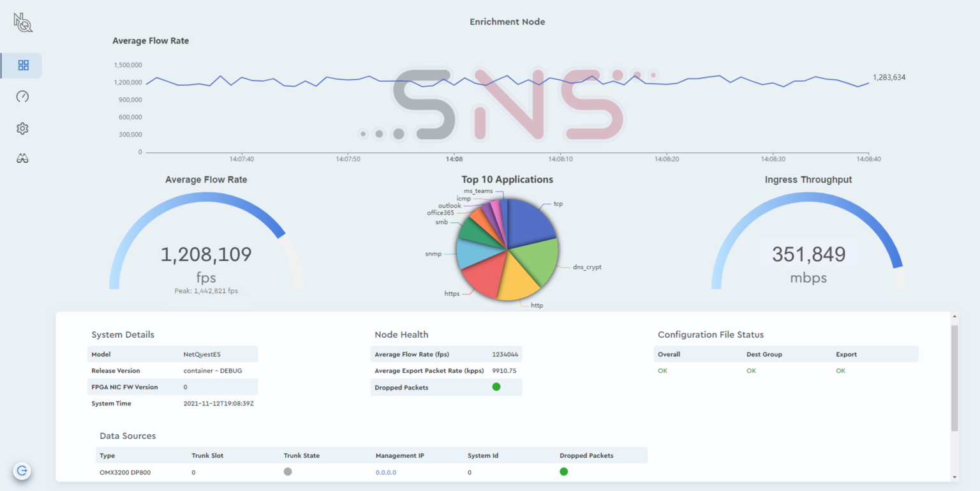Click the panel scrollbar up arrow
This screenshot has width=980, height=491.
[x=954, y=317]
